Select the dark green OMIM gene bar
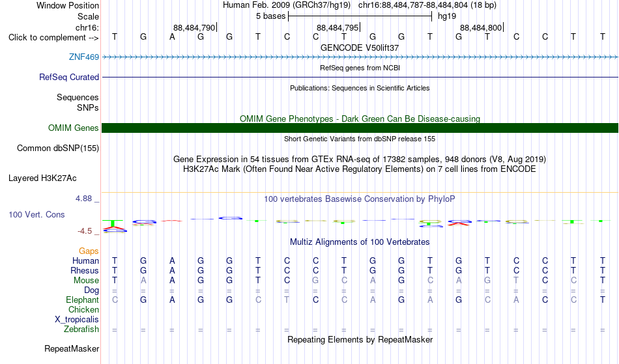 click(360, 128)
